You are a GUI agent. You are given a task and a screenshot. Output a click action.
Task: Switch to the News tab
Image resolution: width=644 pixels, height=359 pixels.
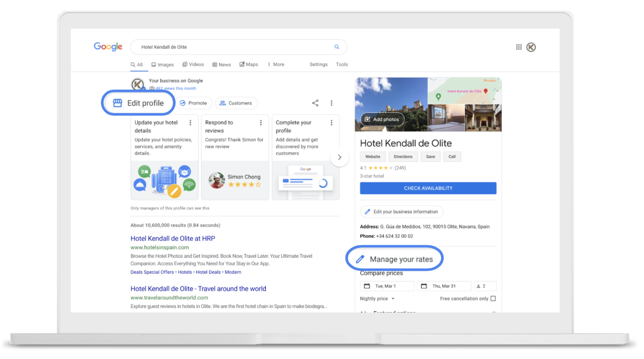point(221,65)
